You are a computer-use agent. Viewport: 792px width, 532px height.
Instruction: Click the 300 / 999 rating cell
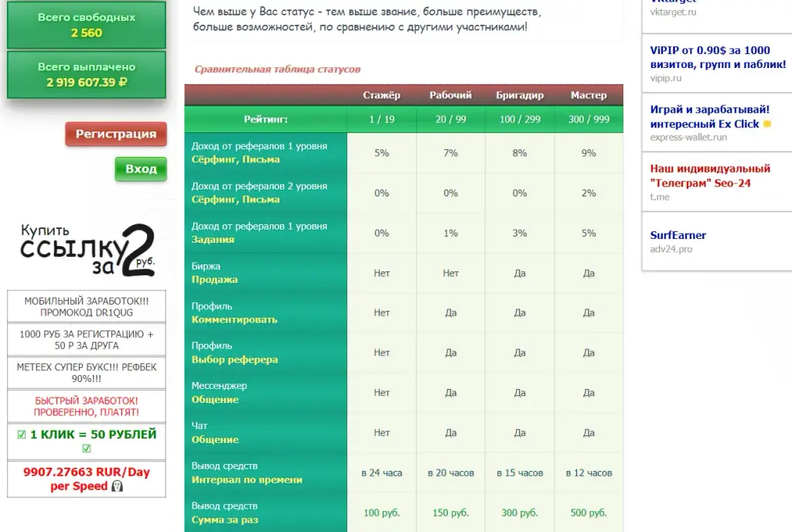[x=589, y=119]
